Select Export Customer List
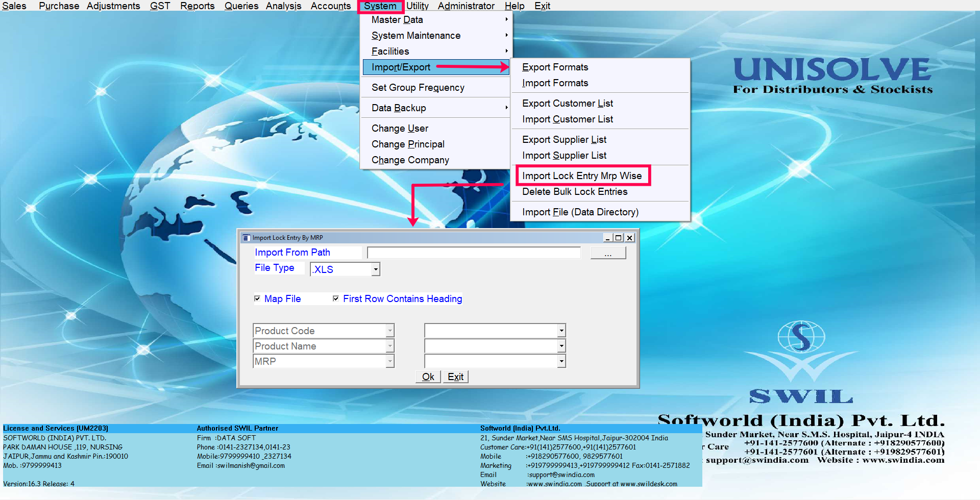 pyautogui.click(x=600, y=103)
